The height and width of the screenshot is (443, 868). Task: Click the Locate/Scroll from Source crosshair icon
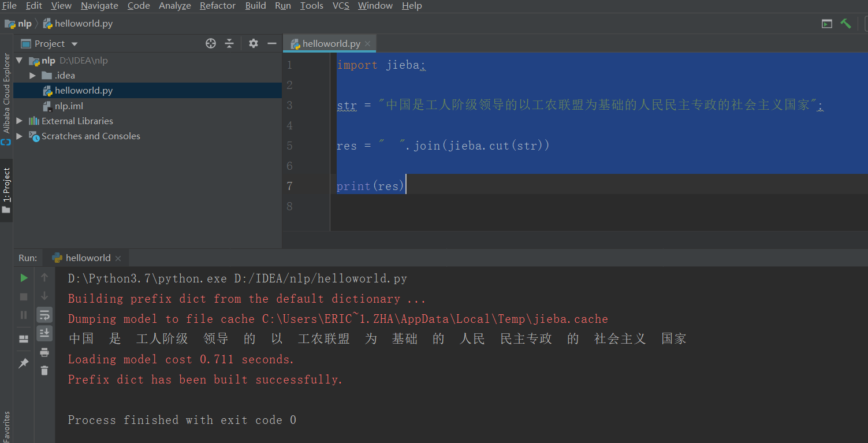pos(211,43)
